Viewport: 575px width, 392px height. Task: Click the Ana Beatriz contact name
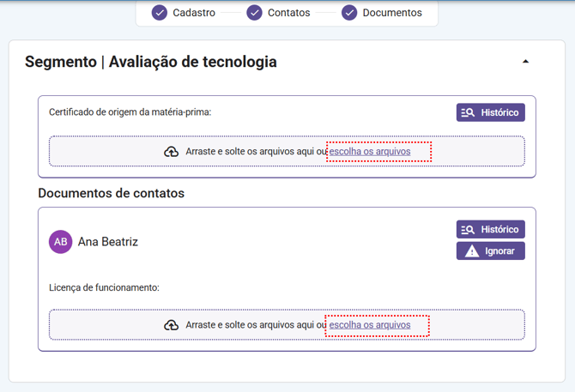(108, 242)
